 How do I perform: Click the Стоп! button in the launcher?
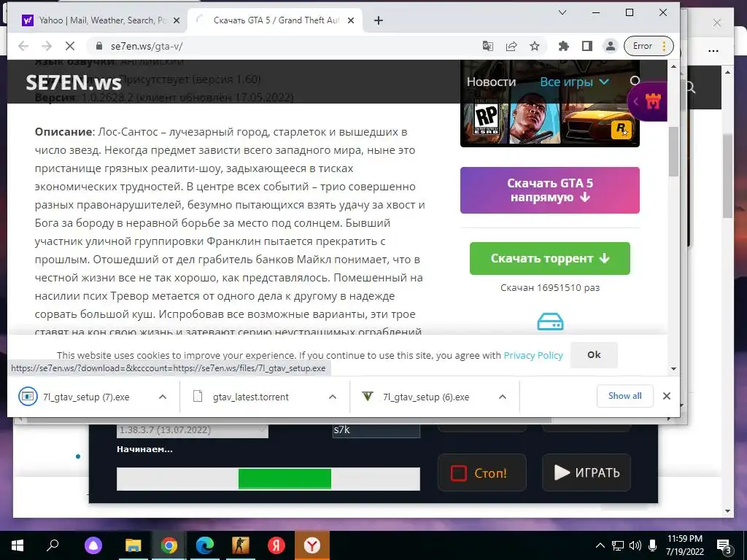(x=481, y=472)
